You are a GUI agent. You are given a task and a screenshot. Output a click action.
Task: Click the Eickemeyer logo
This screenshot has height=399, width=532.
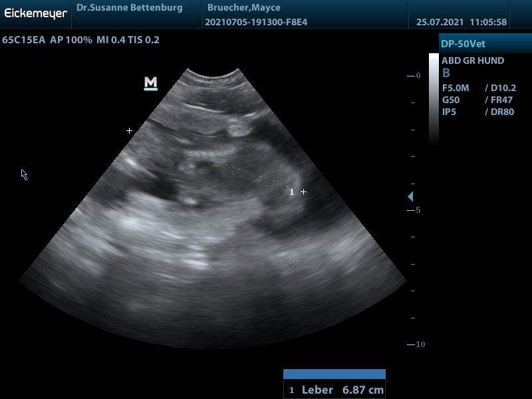pos(35,13)
